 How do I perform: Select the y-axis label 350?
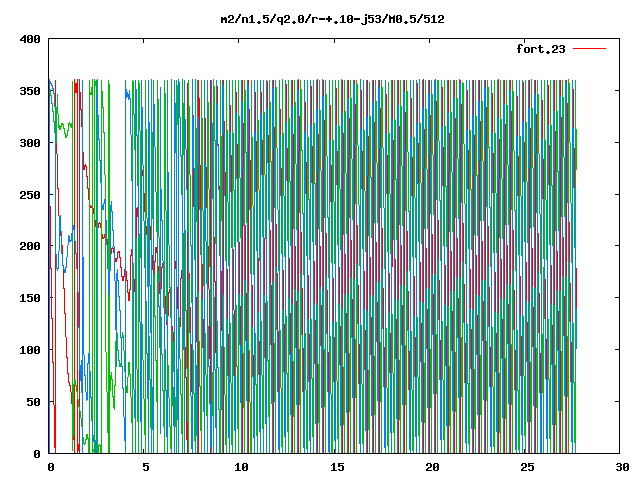tap(30, 91)
